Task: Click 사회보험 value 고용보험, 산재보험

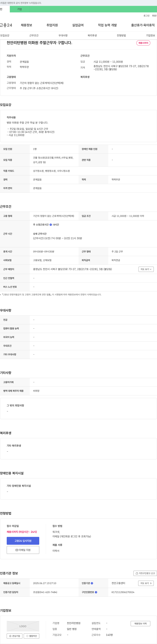Action: point(42,260)
